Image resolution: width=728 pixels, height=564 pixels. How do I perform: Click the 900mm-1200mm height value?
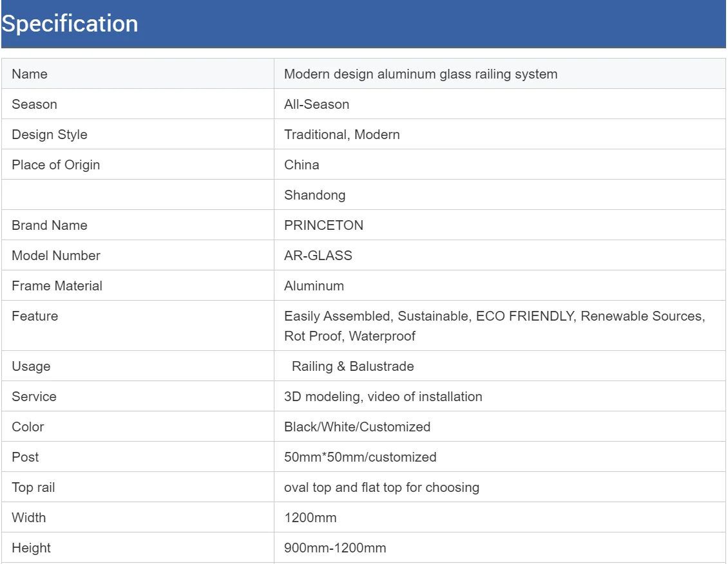point(335,549)
